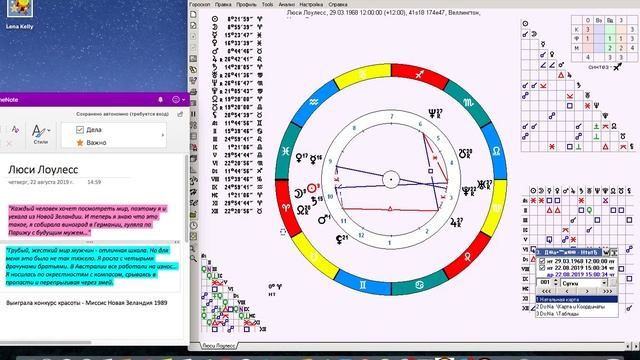Viewport: 640px width, 360px height.
Task: Open the OneNote account face dropdown
Action: (179, 100)
